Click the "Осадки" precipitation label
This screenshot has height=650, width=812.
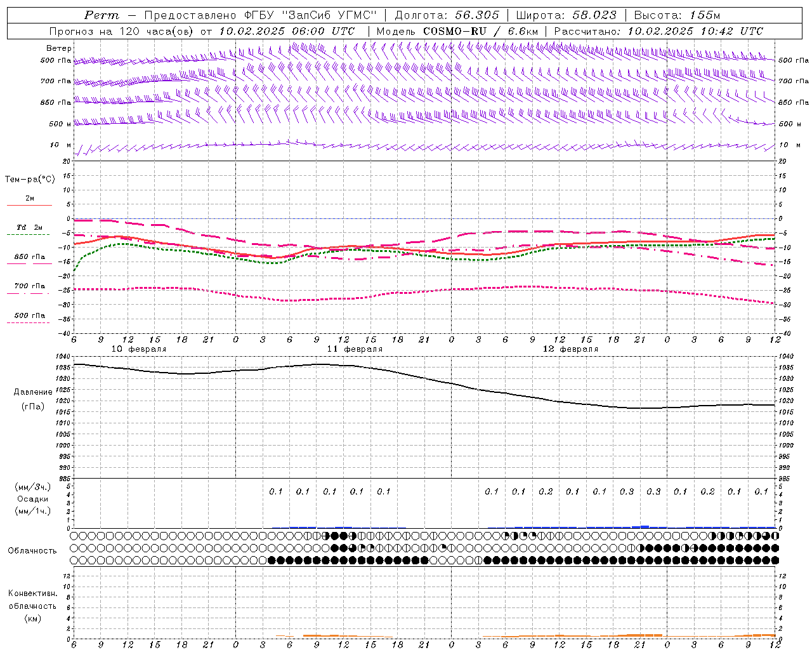33,499
